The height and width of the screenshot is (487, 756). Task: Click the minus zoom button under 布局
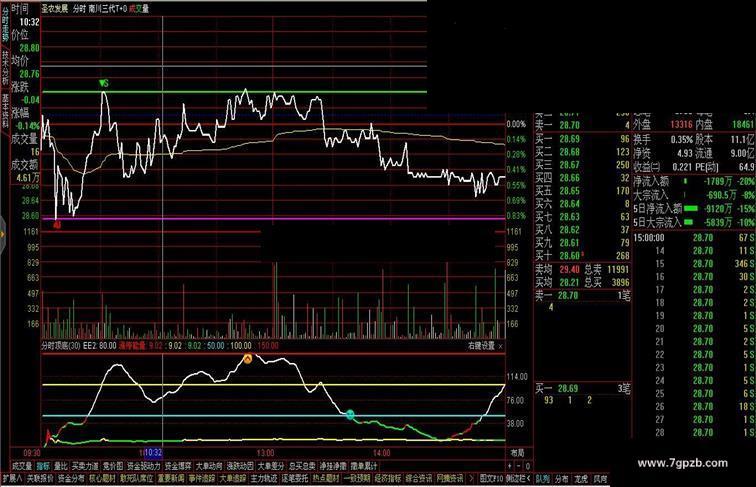[519, 466]
